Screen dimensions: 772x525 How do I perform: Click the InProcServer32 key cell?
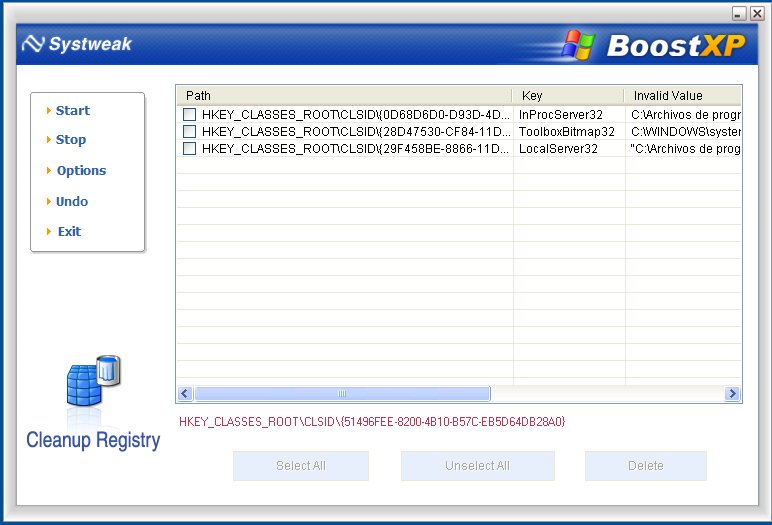click(x=561, y=115)
